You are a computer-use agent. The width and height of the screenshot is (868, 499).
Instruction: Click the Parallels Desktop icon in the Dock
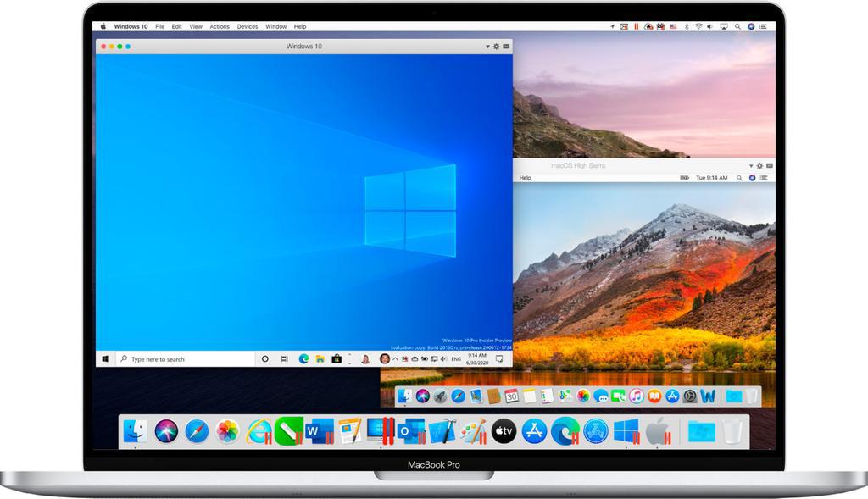[x=381, y=431]
